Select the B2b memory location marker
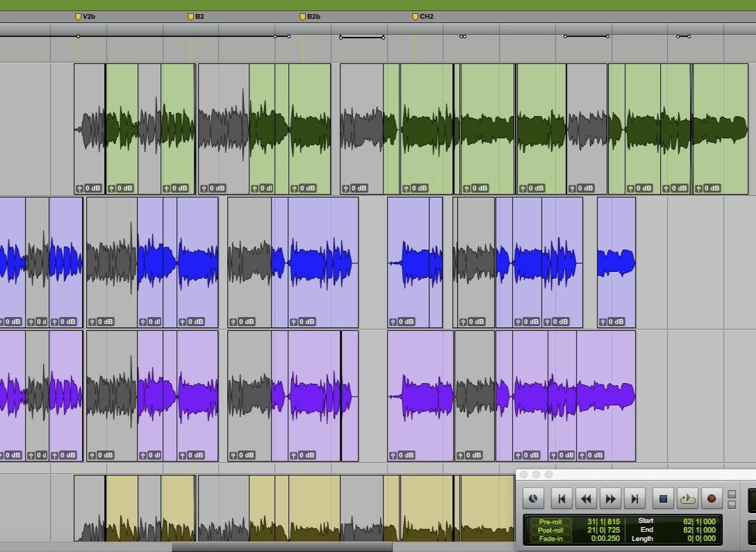756x552 pixels. tap(303, 17)
